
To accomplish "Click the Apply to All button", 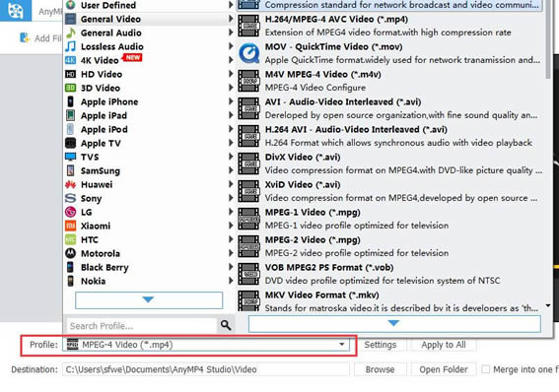I will (x=444, y=345).
